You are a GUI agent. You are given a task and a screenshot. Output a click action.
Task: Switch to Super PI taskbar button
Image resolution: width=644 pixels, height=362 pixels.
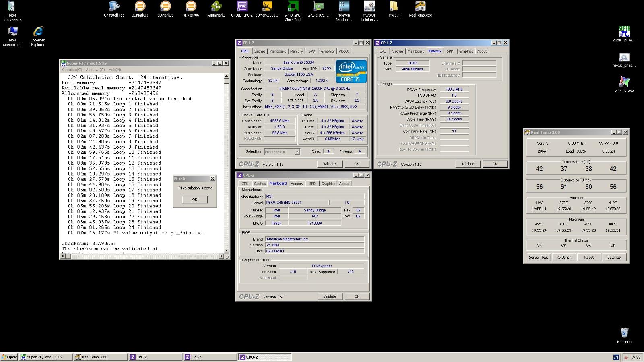tap(46, 357)
